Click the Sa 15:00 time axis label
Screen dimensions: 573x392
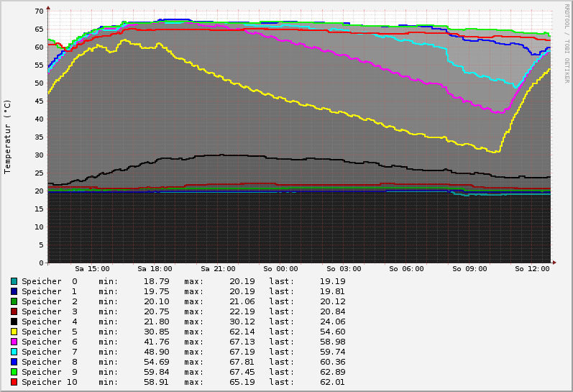tap(93, 269)
